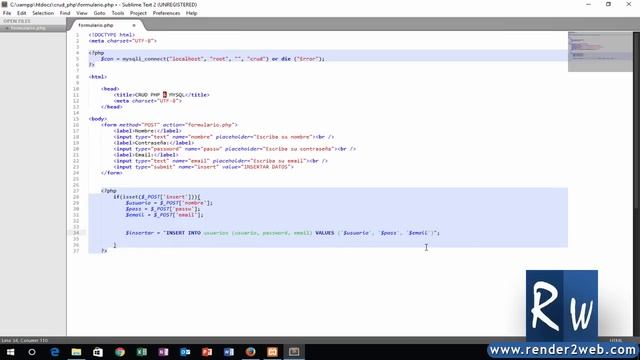Select the Sublime Text taskbar icon

point(294,352)
